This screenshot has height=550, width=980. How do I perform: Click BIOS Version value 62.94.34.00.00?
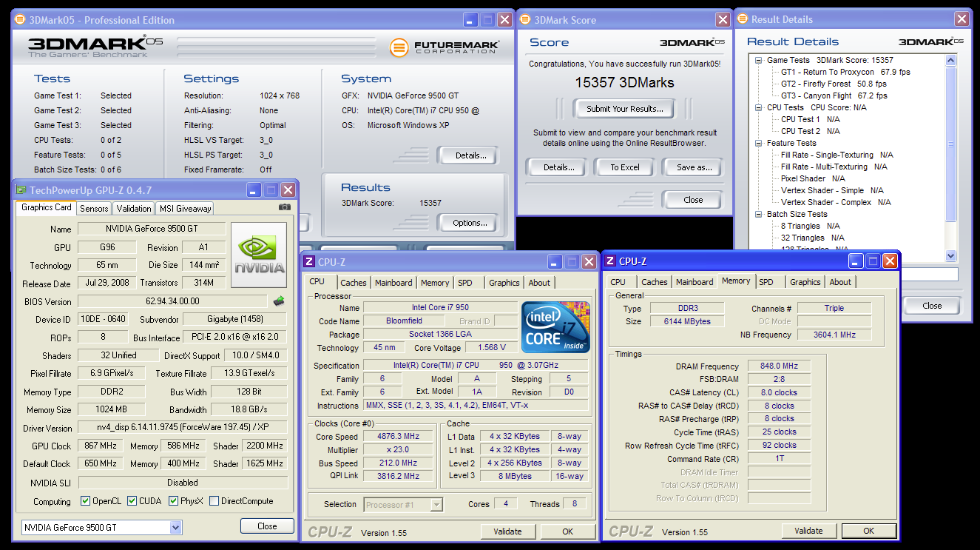pyautogui.click(x=172, y=301)
